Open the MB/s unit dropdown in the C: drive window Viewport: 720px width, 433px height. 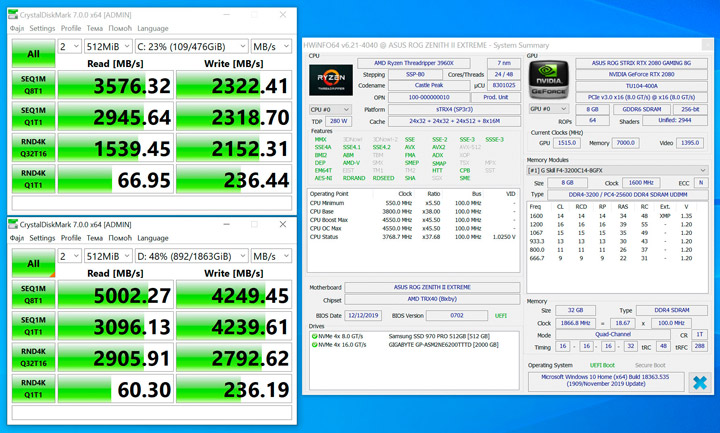coord(271,46)
